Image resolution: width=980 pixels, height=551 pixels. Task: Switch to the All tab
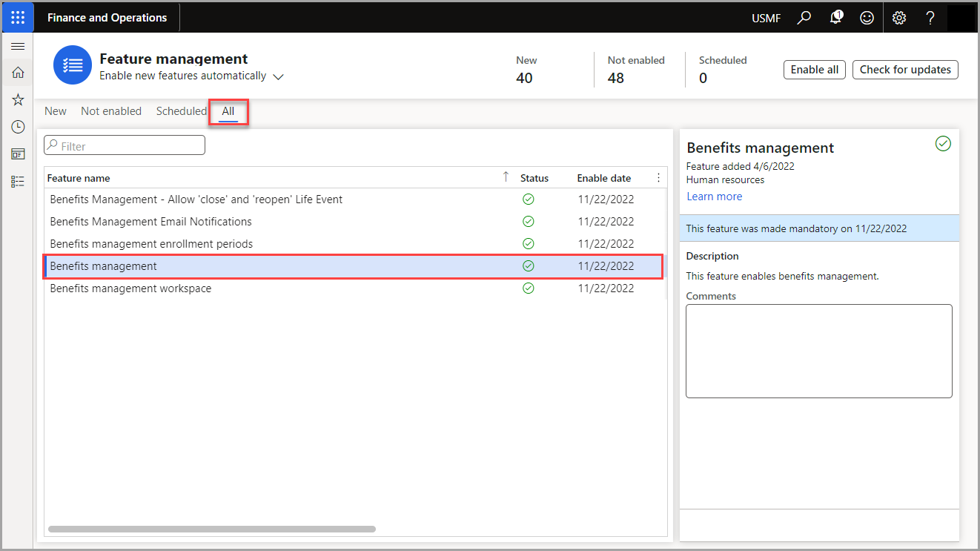coord(228,112)
